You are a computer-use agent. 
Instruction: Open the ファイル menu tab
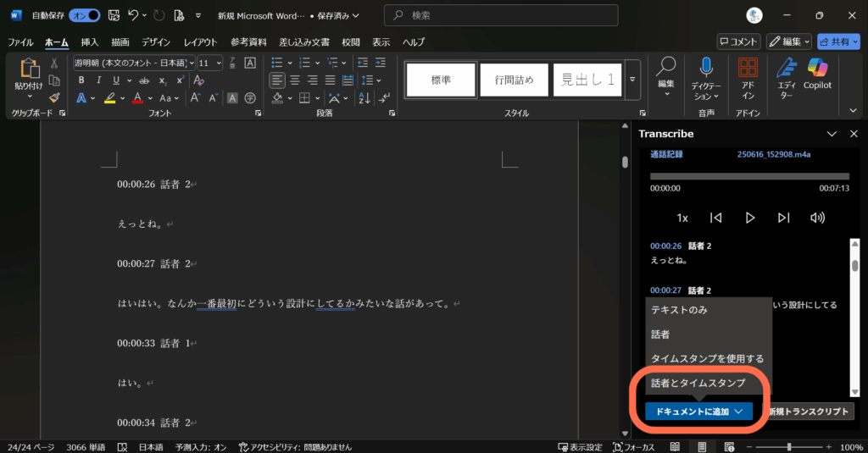coord(20,42)
